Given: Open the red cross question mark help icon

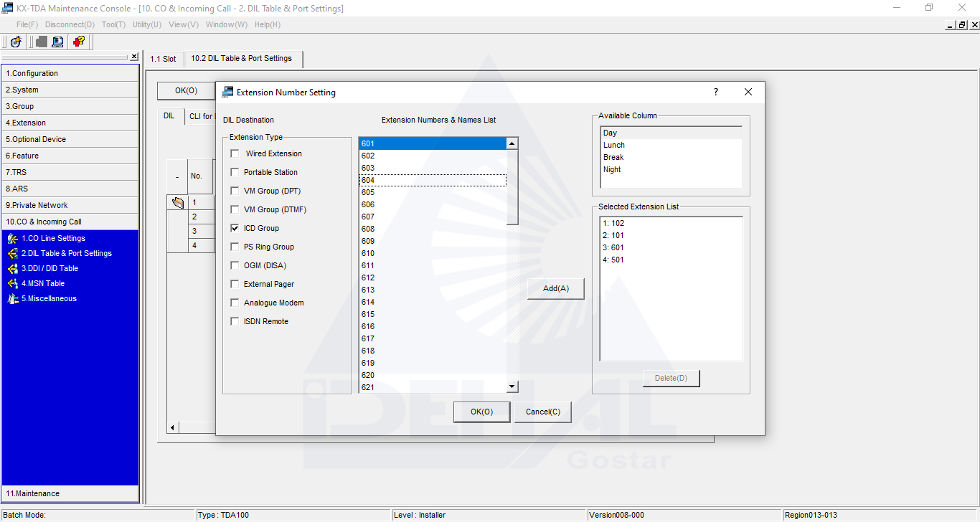Looking at the screenshot, I should (79, 42).
